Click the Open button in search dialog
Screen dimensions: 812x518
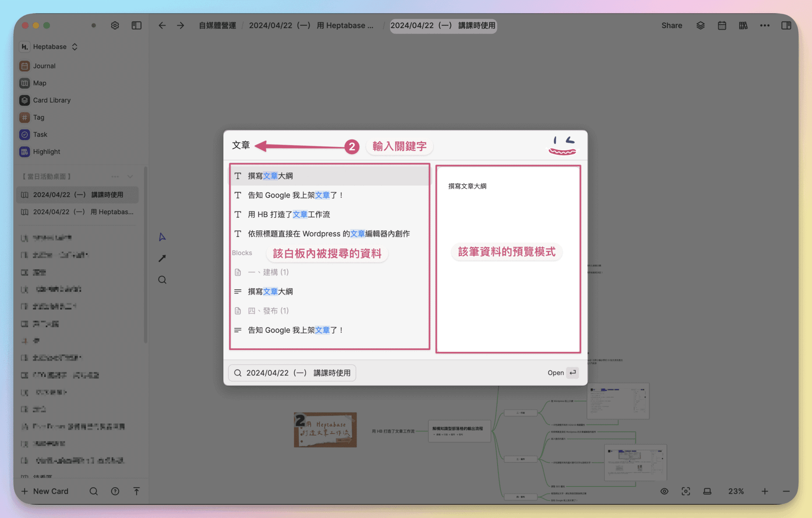(563, 373)
